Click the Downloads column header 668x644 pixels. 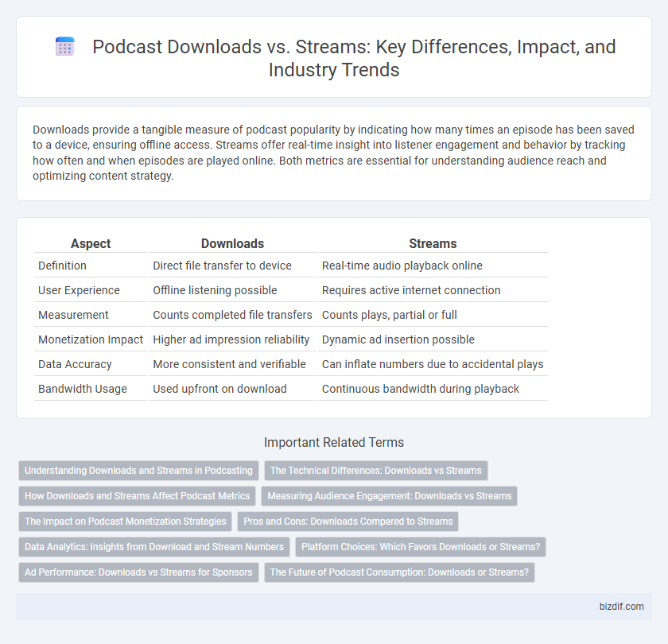pos(232,243)
